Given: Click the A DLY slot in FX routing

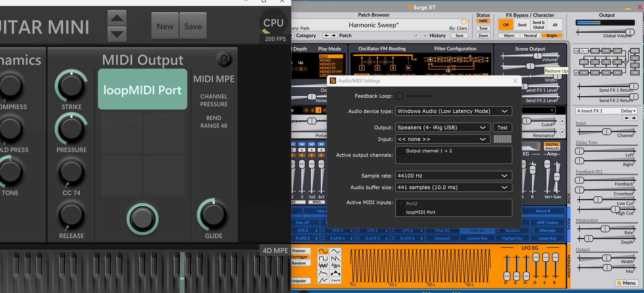Looking at the screenshot, I should coord(584,51).
